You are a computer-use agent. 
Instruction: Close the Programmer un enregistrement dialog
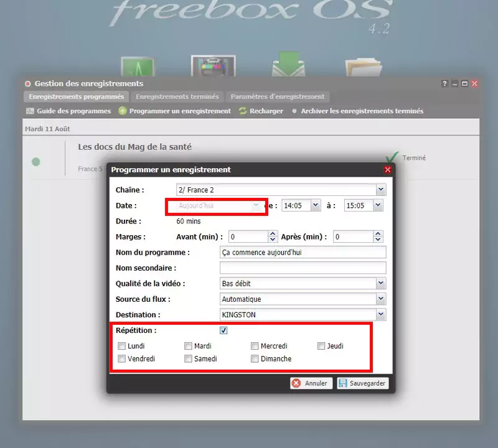coord(388,170)
